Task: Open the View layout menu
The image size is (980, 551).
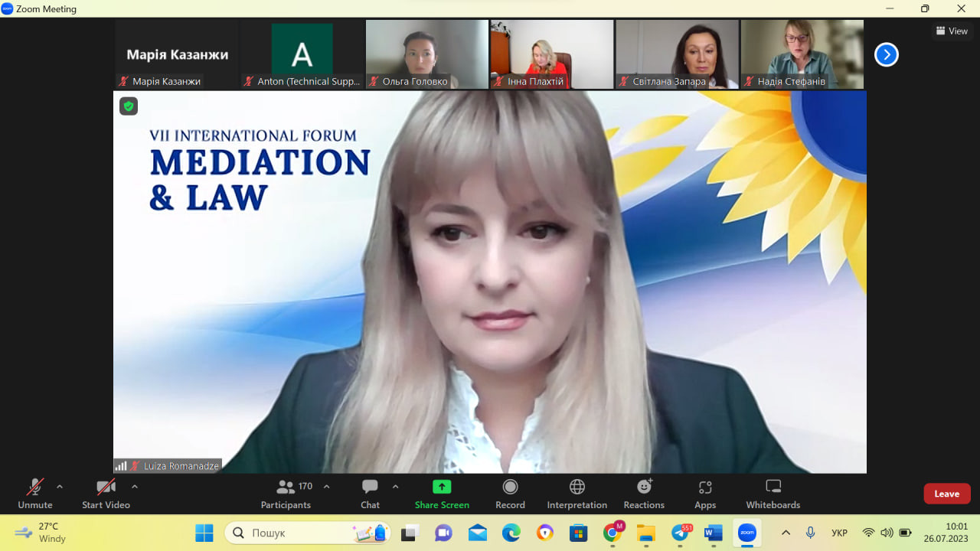Action: (952, 31)
